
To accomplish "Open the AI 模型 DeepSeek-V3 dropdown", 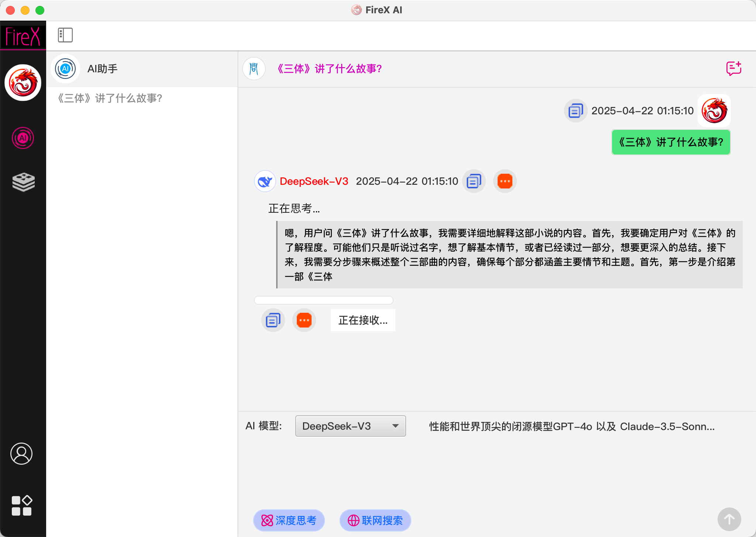I will pyautogui.click(x=350, y=426).
